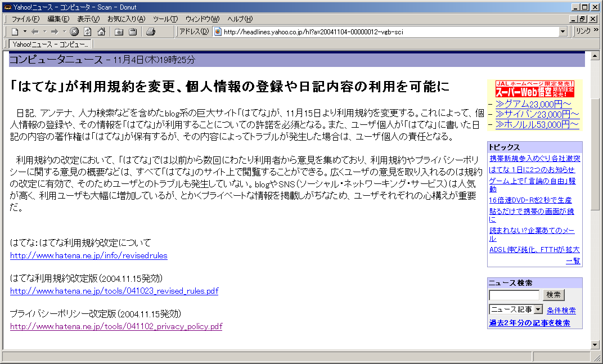This screenshot has width=603, height=364.
Task: Open the ニュース記事 search type dropdown
Action: (516, 309)
